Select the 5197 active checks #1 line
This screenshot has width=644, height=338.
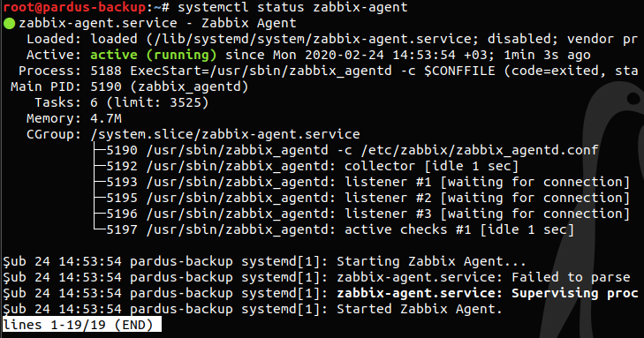point(340,229)
